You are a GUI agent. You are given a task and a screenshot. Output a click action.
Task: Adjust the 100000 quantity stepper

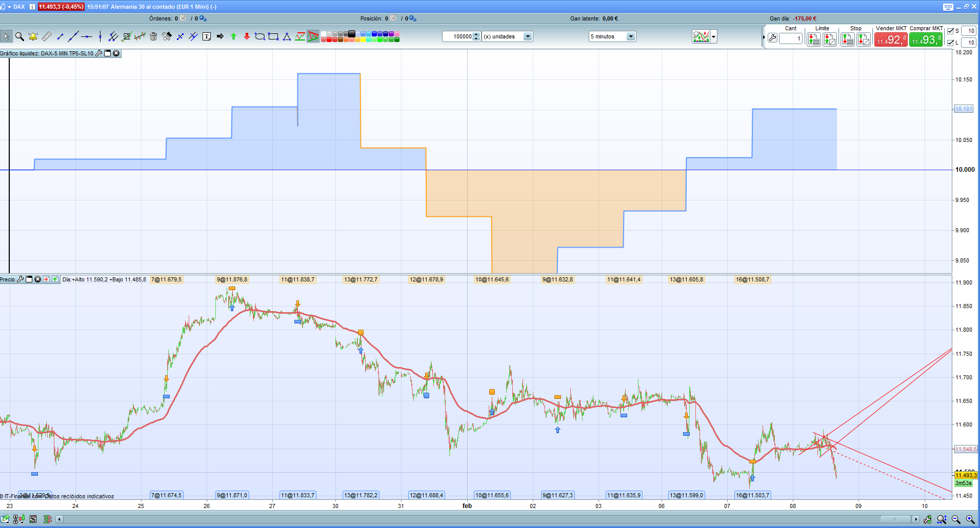coord(476,36)
